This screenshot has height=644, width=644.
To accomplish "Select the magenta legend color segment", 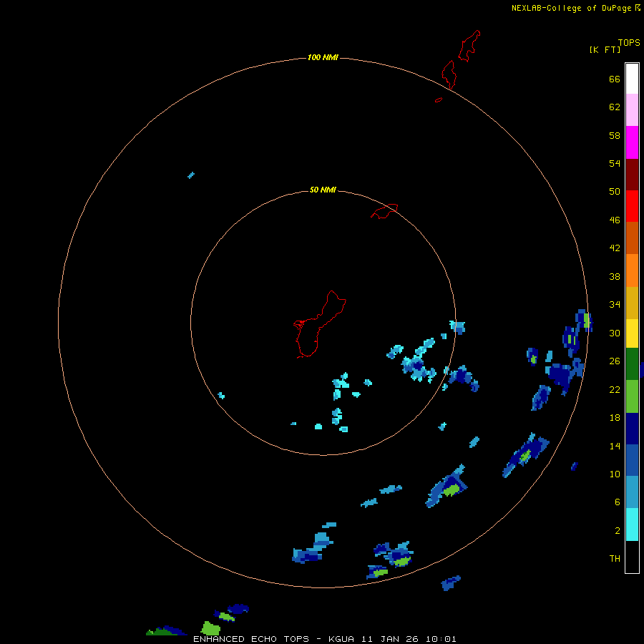I will tap(632, 142).
